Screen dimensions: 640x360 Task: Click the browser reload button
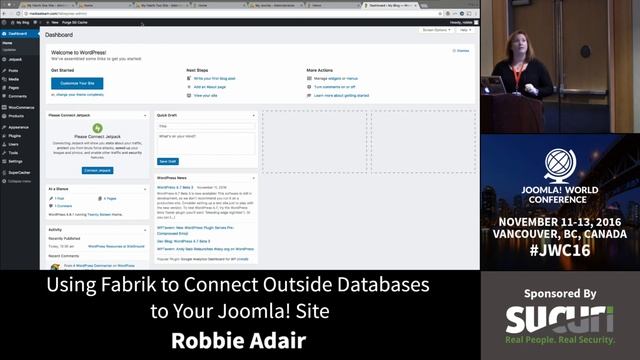[18, 13]
